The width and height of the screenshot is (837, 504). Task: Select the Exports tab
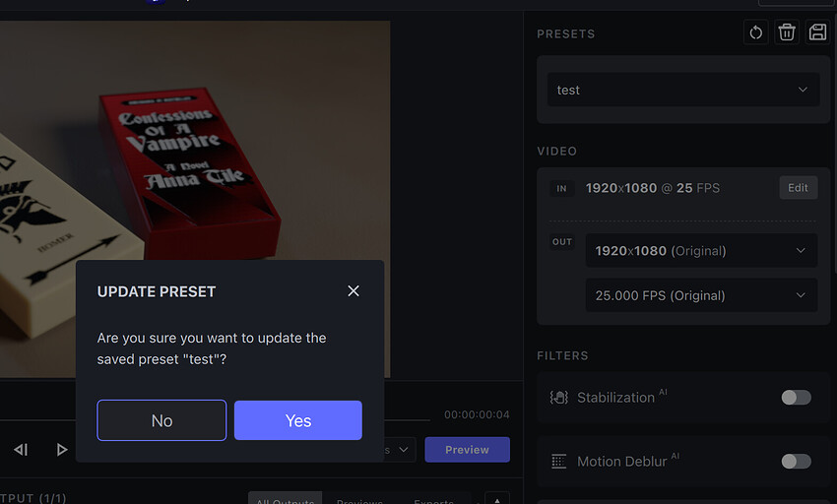click(x=433, y=500)
